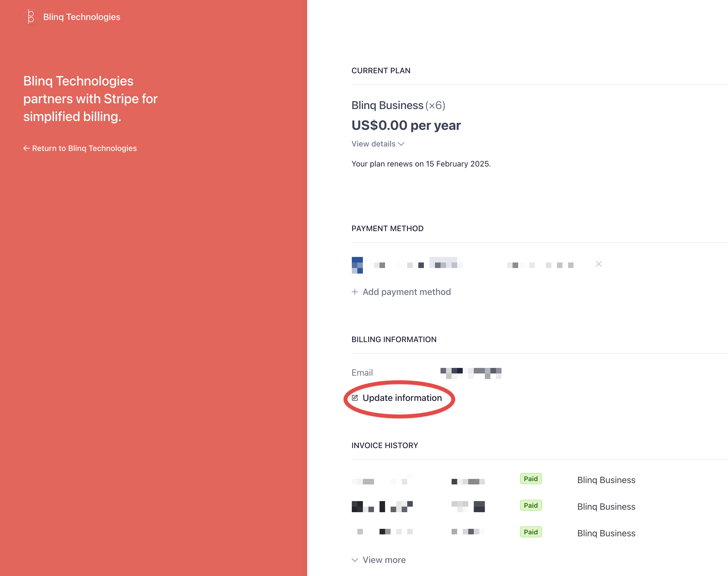This screenshot has height=576, width=728.
Task: Click the Blinq logo icon in header
Action: [31, 17]
